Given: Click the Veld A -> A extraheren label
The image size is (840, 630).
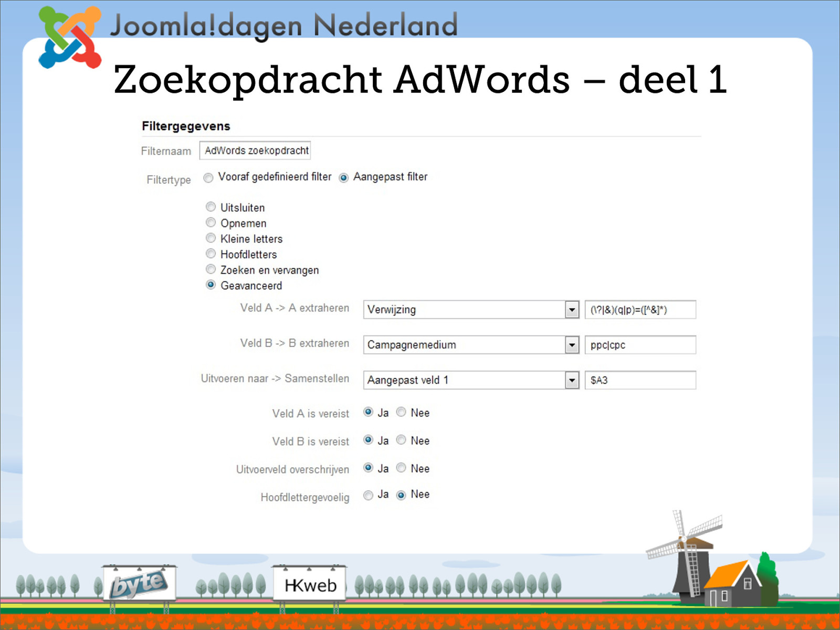Looking at the screenshot, I should tap(295, 308).
